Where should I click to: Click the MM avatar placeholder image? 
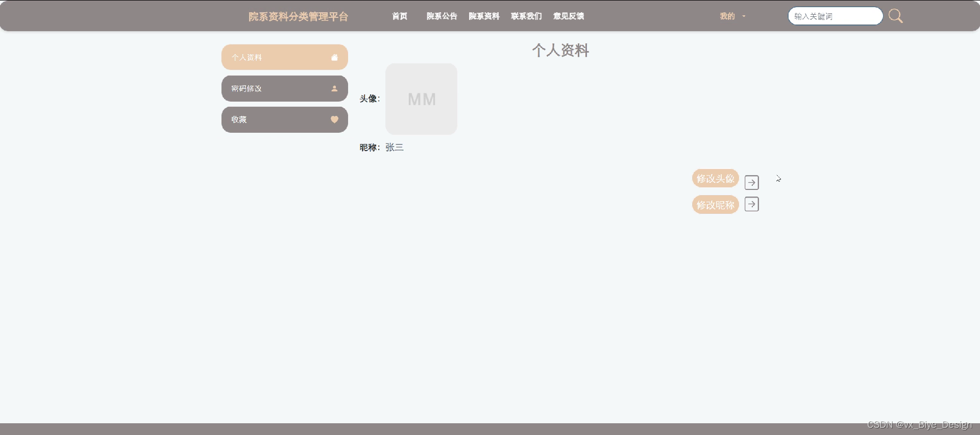point(421,99)
